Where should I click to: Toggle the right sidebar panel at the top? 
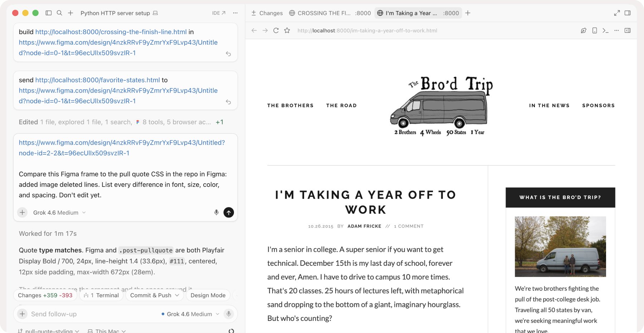point(628,13)
